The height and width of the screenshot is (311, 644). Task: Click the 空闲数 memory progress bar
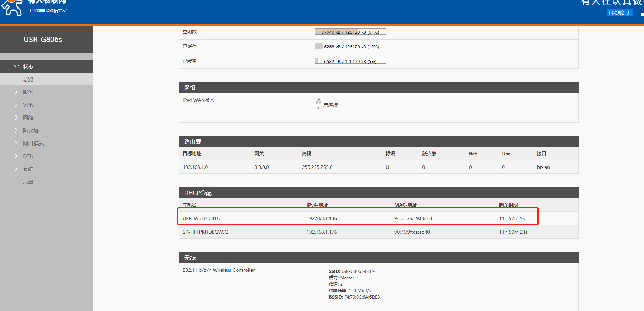[x=350, y=32]
